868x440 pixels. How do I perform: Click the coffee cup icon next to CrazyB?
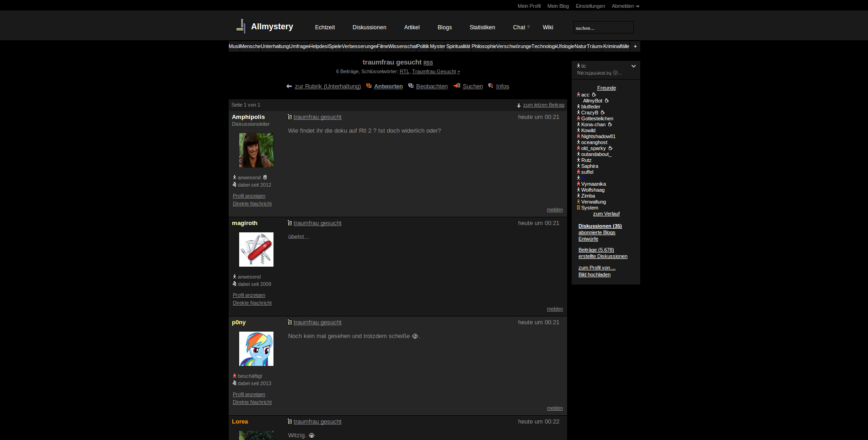[603, 113]
